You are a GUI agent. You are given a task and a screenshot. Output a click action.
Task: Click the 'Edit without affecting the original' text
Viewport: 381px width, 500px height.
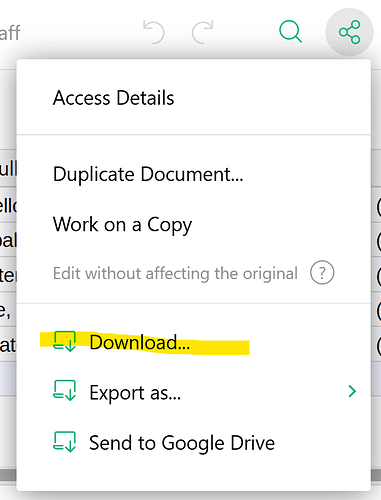(175, 273)
